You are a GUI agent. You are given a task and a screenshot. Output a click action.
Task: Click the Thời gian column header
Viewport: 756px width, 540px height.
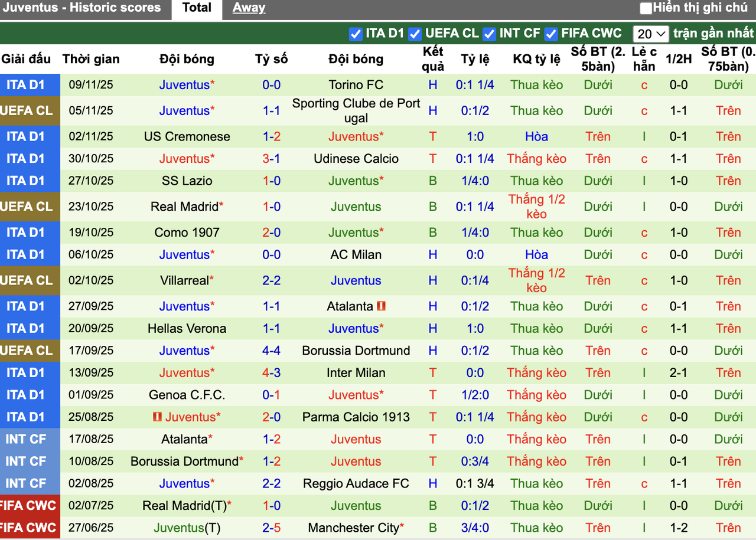tap(91, 59)
